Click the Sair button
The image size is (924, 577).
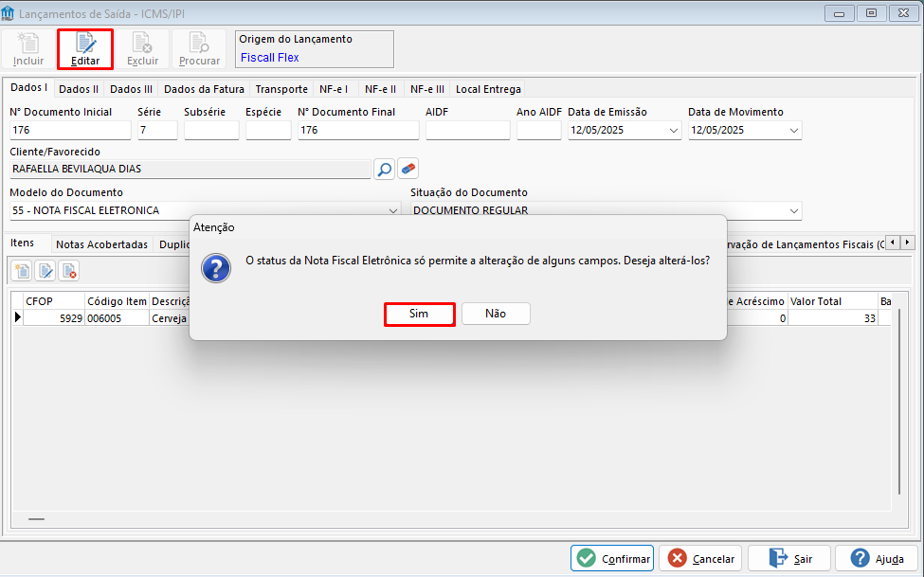pos(789,558)
